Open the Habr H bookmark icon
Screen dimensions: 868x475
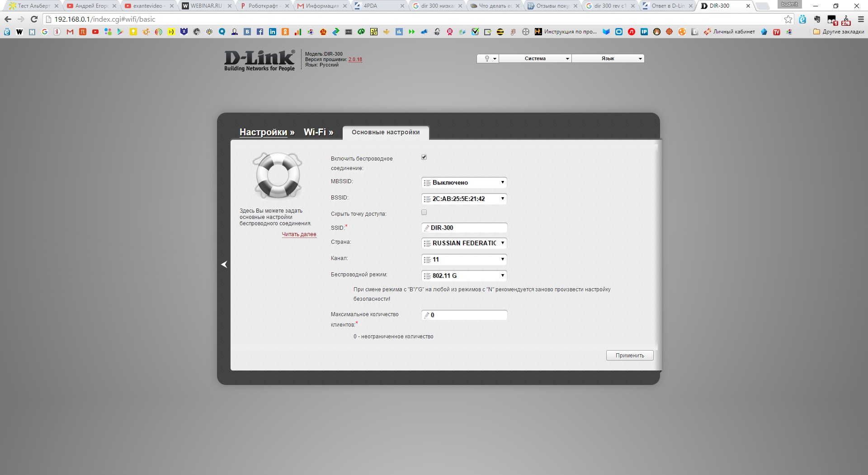click(32, 32)
